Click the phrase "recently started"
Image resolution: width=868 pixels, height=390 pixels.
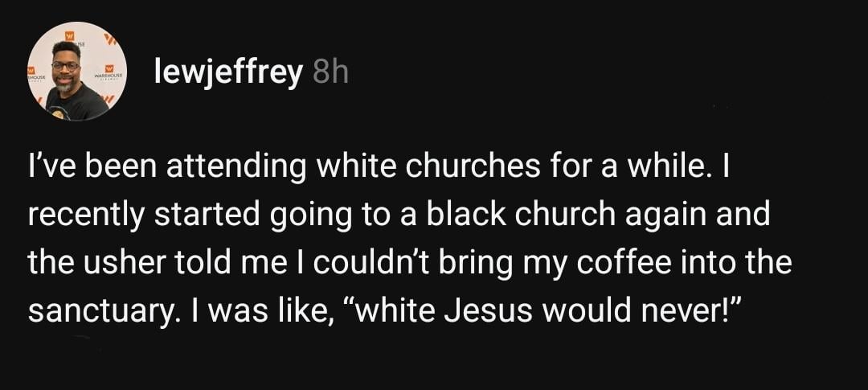pos(144,216)
